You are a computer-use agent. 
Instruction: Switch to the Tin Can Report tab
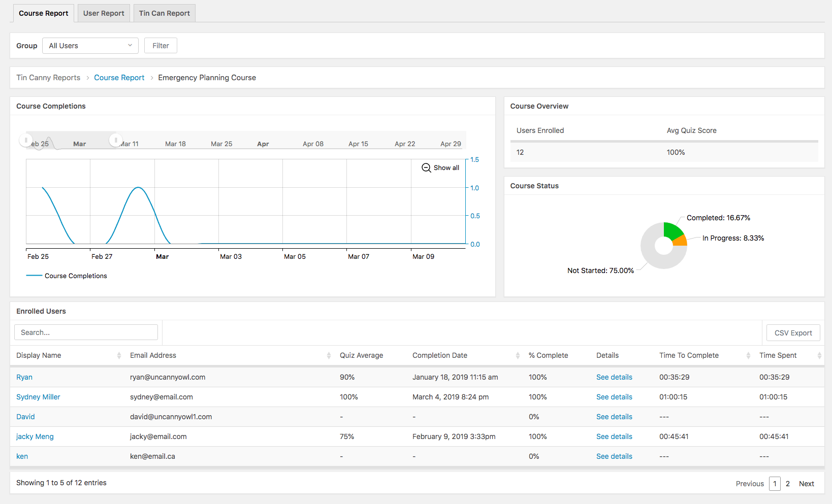(164, 13)
